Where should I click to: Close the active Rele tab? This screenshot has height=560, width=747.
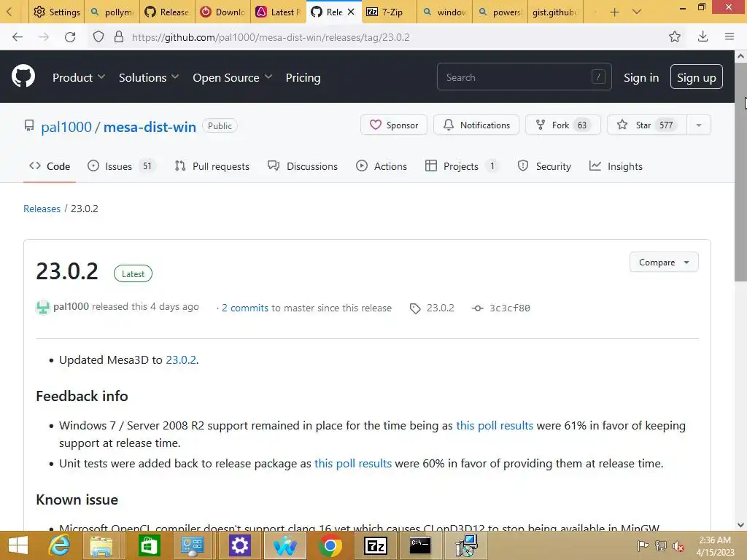click(x=351, y=12)
